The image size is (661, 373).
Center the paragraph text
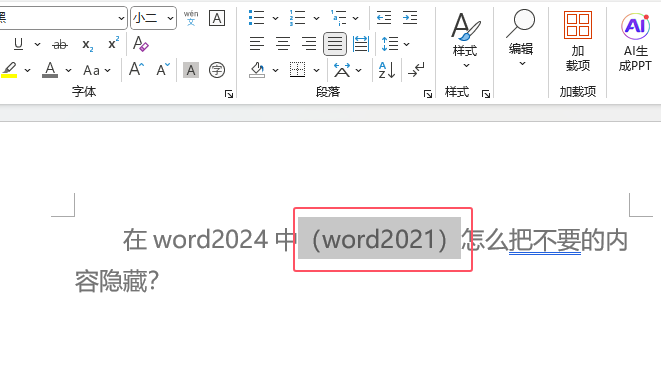(283, 44)
